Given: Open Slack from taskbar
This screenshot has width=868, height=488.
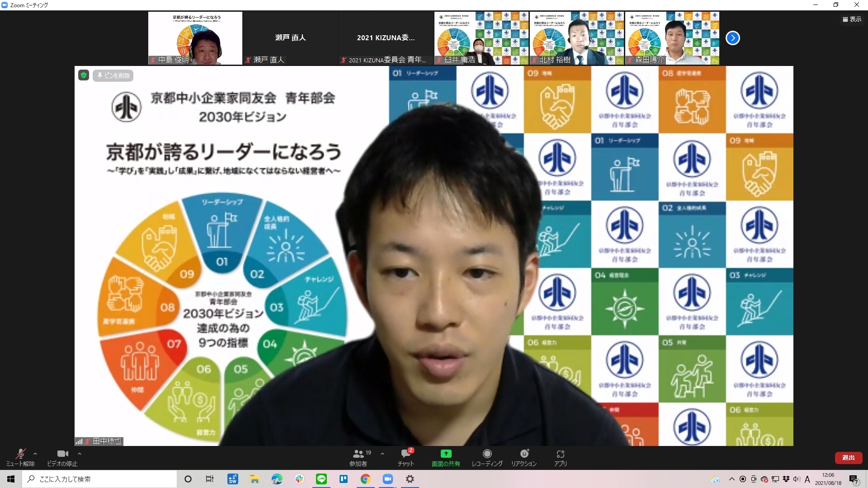Looking at the screenshot, I should click(x=299, y=479).
